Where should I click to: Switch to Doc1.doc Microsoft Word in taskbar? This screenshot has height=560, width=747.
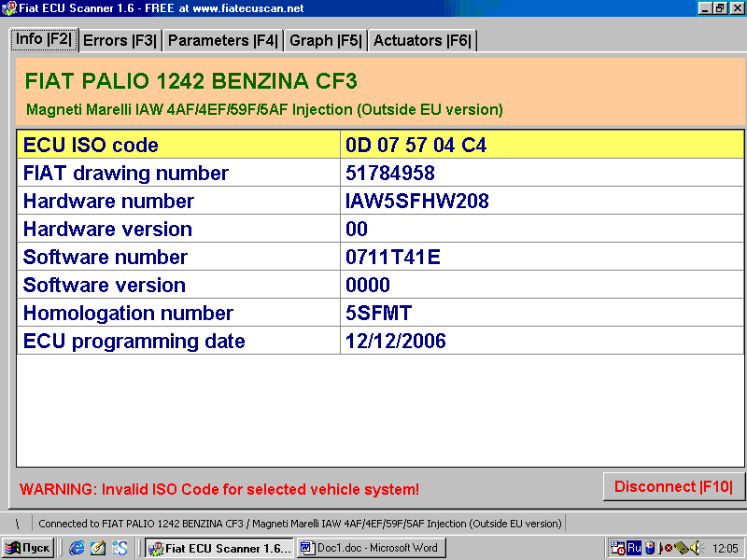[372, 548]
